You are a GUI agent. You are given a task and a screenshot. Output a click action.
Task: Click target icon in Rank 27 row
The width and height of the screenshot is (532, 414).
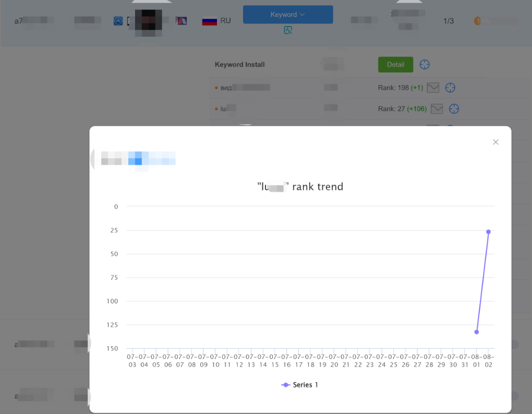454,109
